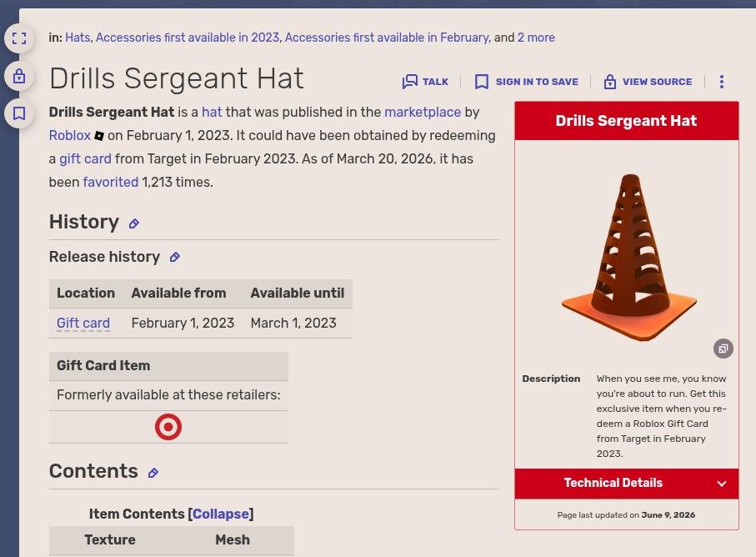The width and height of the screenshot is (756, 557).
Task: Click the Contents section edit pencil icon
Action: pos(153,473)
